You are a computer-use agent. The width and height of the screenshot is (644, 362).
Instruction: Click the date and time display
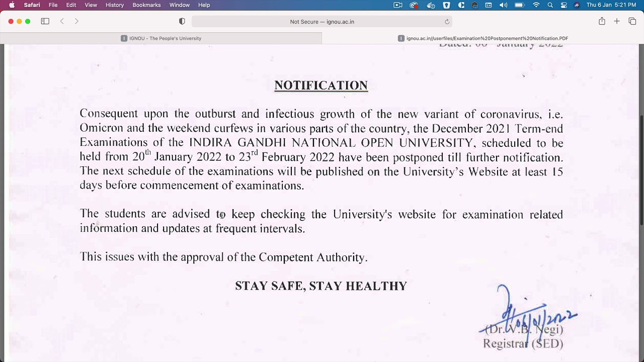point(611,5)
